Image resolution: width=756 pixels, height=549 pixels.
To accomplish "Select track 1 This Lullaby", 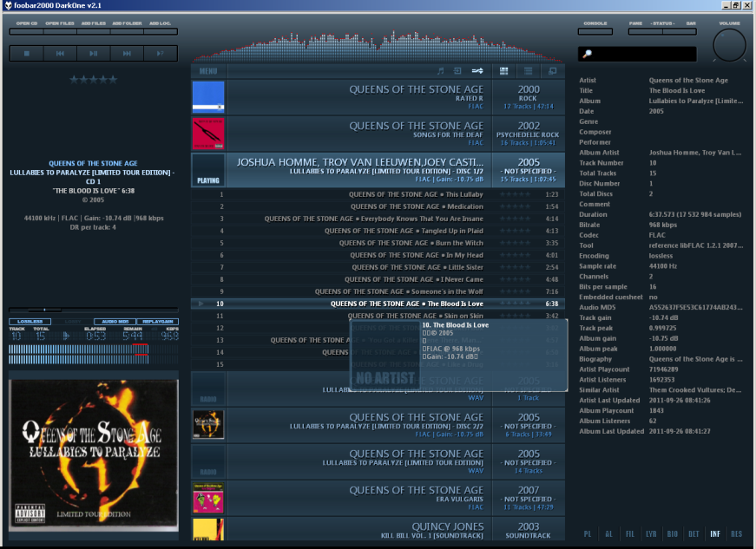I will (378, 194).
